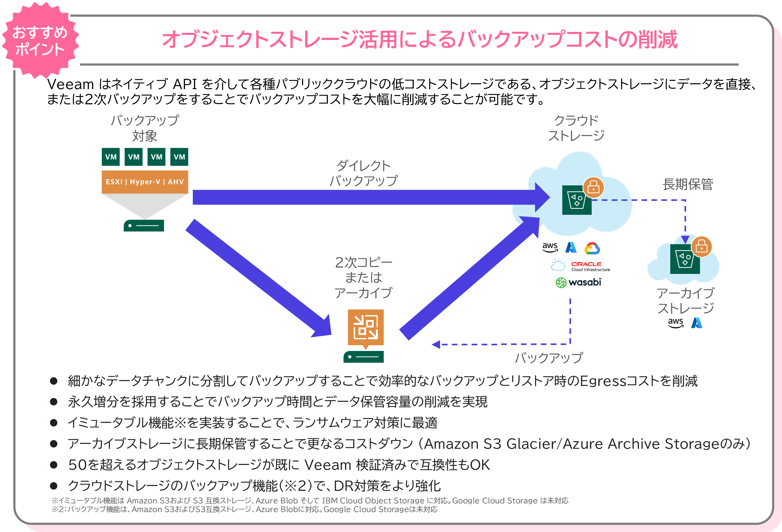Viewport: 782px width, 532px height.
Task: Click the bullet about DR対策をより強化
Action: [x=254, y=486]
